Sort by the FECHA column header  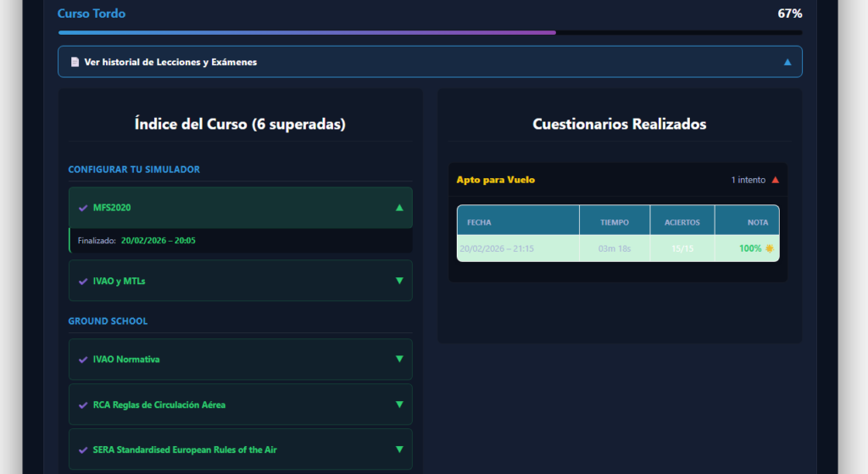pos(479,222)
